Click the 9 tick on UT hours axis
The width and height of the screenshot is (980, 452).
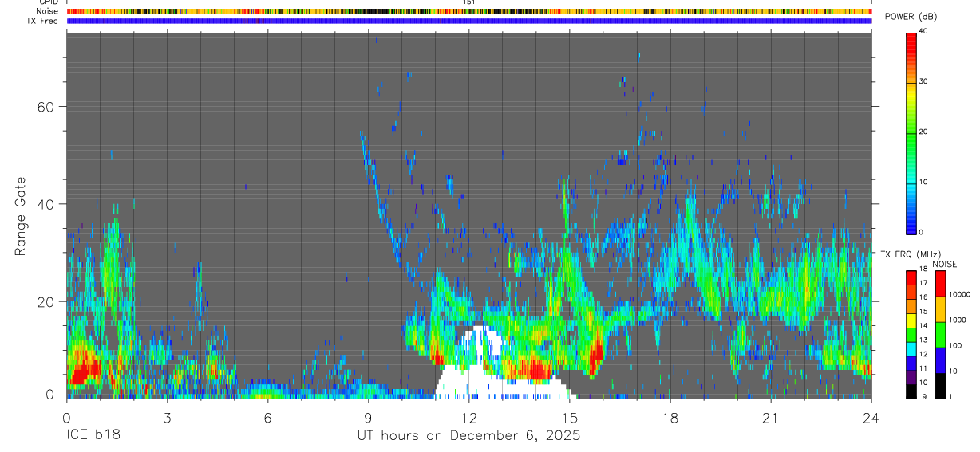click(x=368, y=418)
